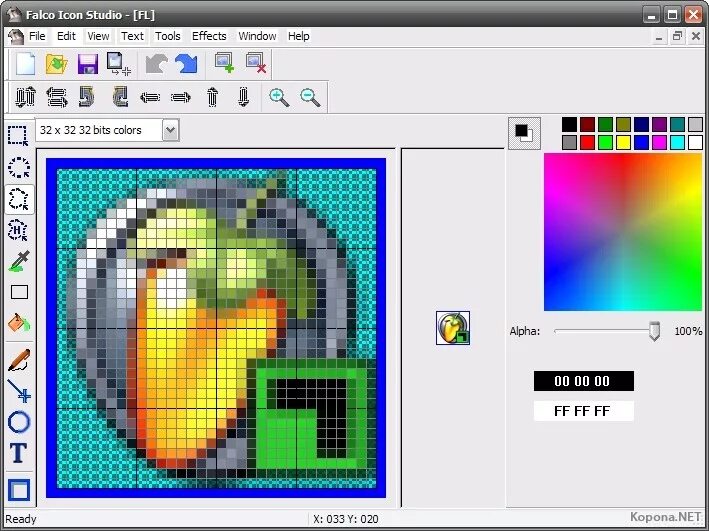Open the Text menu
The width and height of the screenshot is (709, 531).
(132, 36)
